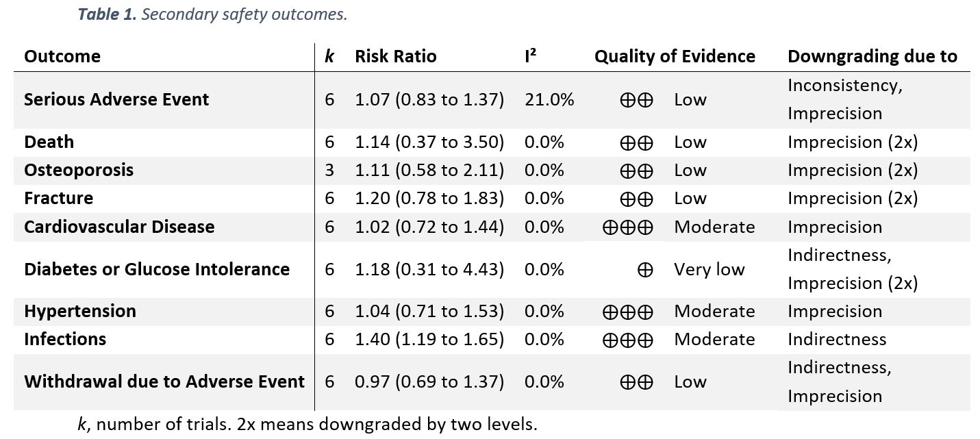Image resolution: width=980 pixels, height=439 pixels.
Task: Click the Risk Ratio column header
Action: [x=395, y=56]
